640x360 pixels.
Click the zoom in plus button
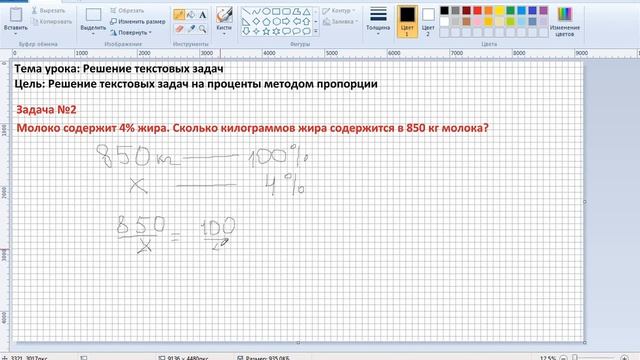(624, 358)
